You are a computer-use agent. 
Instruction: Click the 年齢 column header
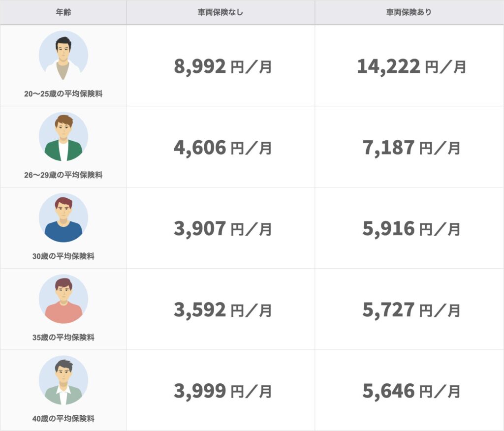(x=63, y=12)
